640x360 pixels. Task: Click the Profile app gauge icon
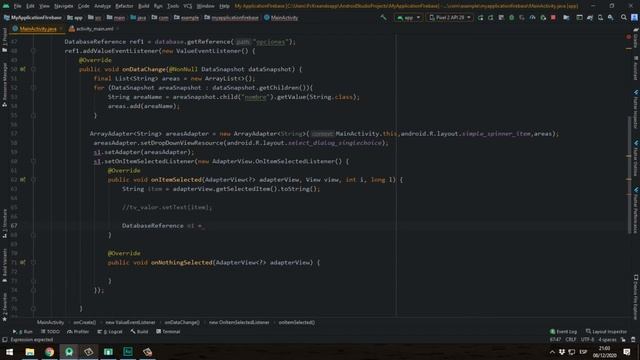pos(532,18)
